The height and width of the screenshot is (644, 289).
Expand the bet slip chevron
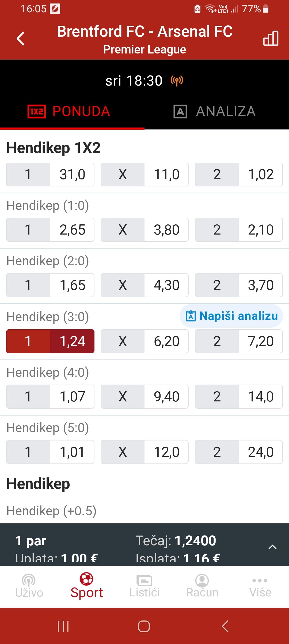point(272,547)
